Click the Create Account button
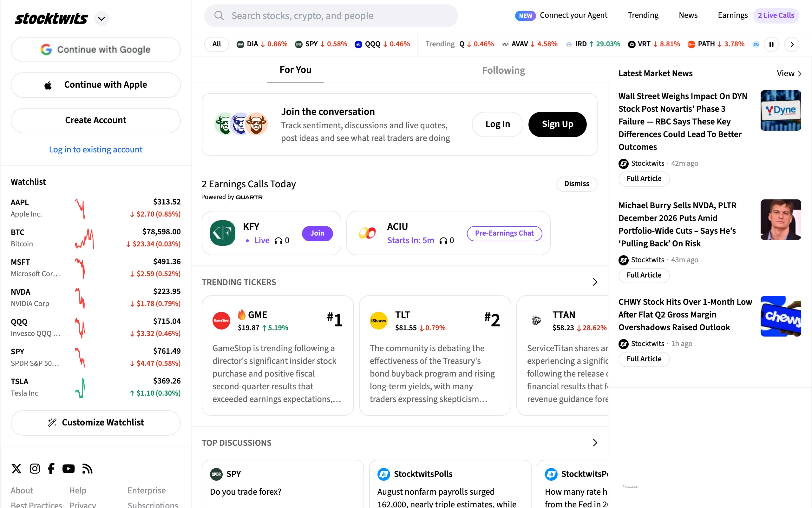 (x=95, y=120)
